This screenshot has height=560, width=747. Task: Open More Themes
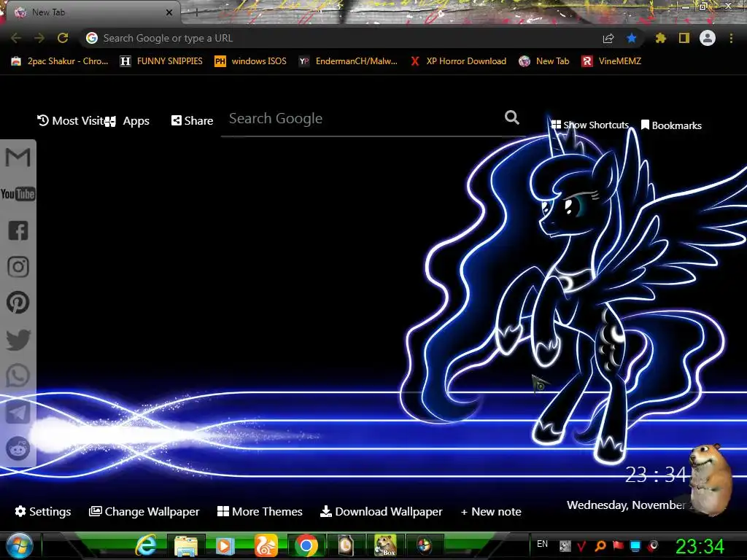[x=260, y=511]
